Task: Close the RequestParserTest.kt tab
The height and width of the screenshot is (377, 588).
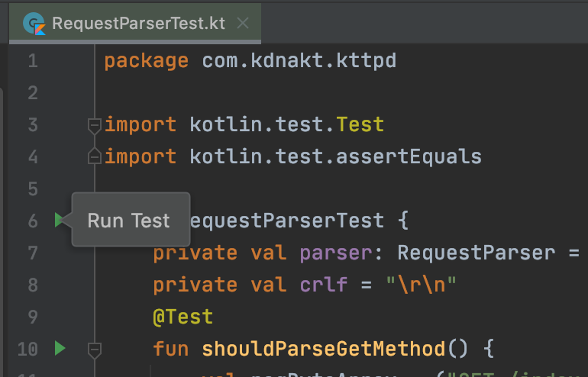Action: pyautogui.click(x=243, y=23)
